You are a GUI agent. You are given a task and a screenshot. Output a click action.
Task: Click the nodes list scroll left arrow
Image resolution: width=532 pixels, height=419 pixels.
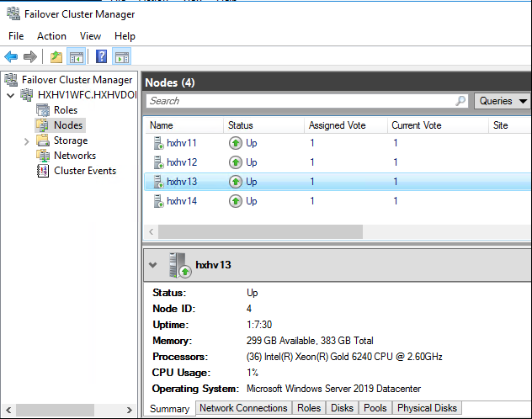click(152, 232)
